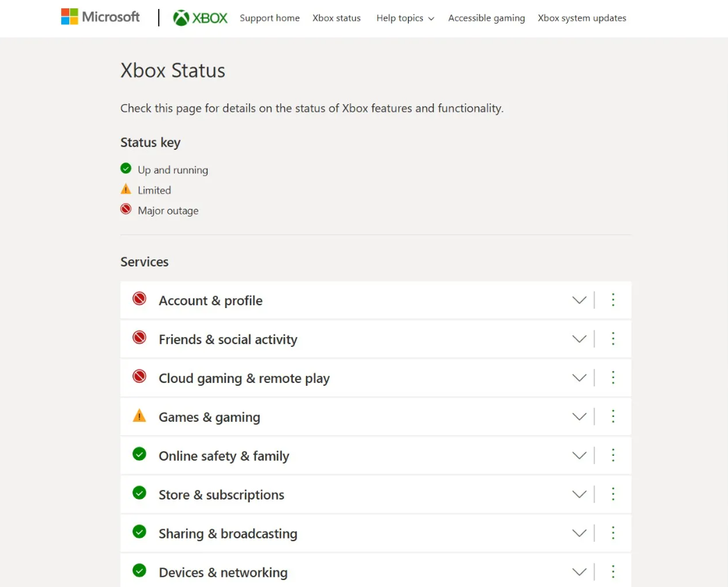Image resolution: width=728 pixels, height=587 pixels.
Task: Expand the Friends & social activity chevron
Action: click(579, 339)
